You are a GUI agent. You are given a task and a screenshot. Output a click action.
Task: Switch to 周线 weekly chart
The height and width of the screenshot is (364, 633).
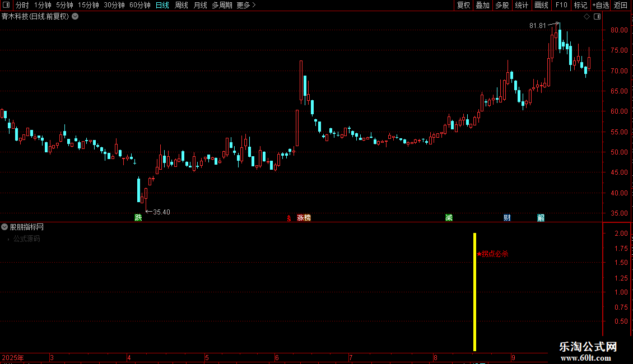[181, 5]
